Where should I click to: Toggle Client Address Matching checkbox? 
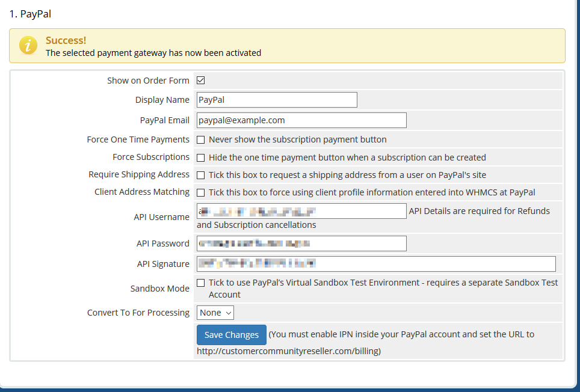pyautogui.click(x=201, y=192)
